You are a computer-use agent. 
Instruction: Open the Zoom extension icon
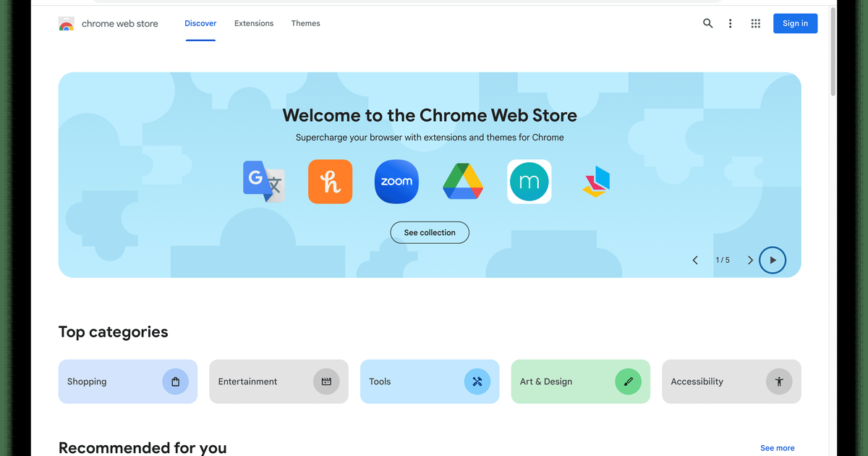coord(396,181)
